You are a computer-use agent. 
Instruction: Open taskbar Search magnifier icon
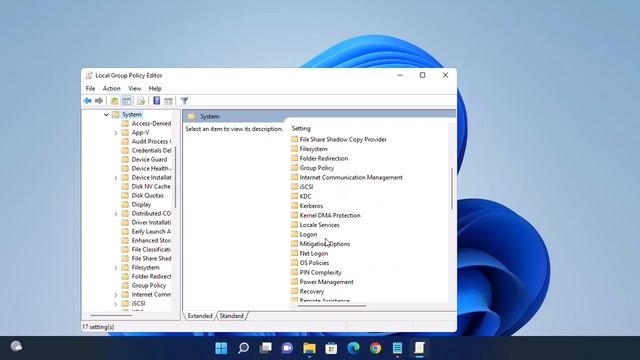244,348
